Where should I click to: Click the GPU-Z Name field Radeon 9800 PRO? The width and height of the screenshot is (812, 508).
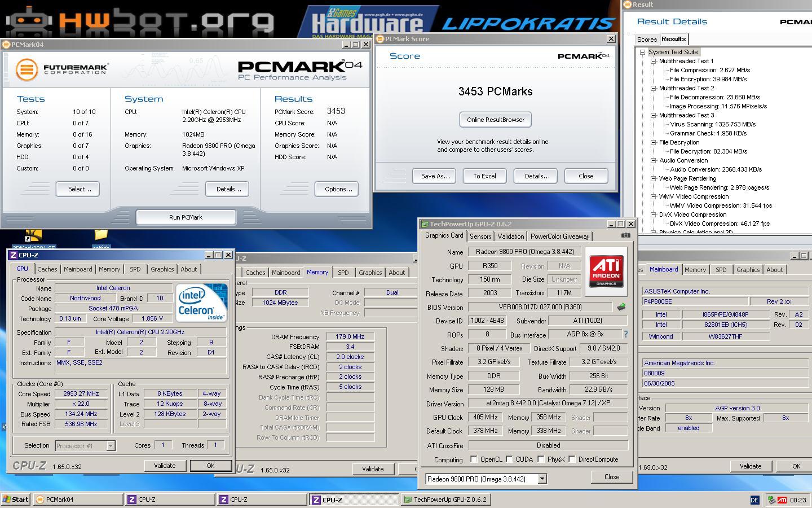click(524, 252)
